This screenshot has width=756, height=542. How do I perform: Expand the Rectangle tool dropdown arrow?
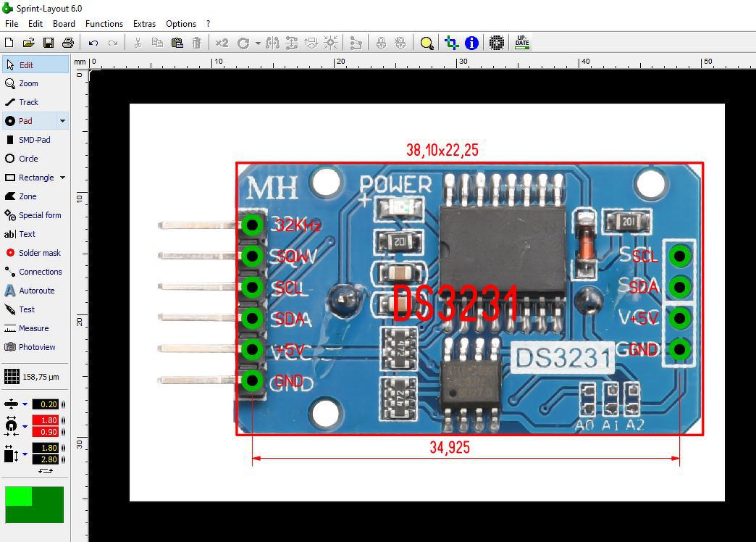coord(63,178)
